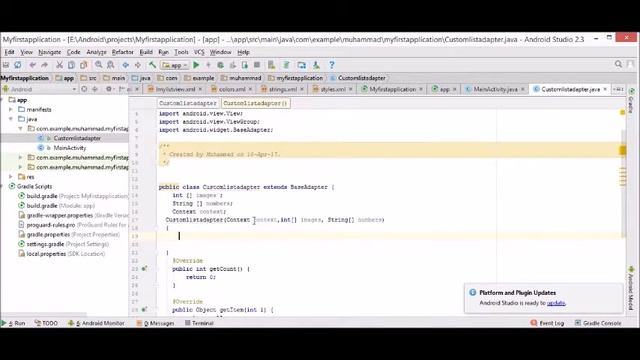Open Find with the magnifier icon
640x360 pixels.
pyautogui.click(x=98, y=65)
